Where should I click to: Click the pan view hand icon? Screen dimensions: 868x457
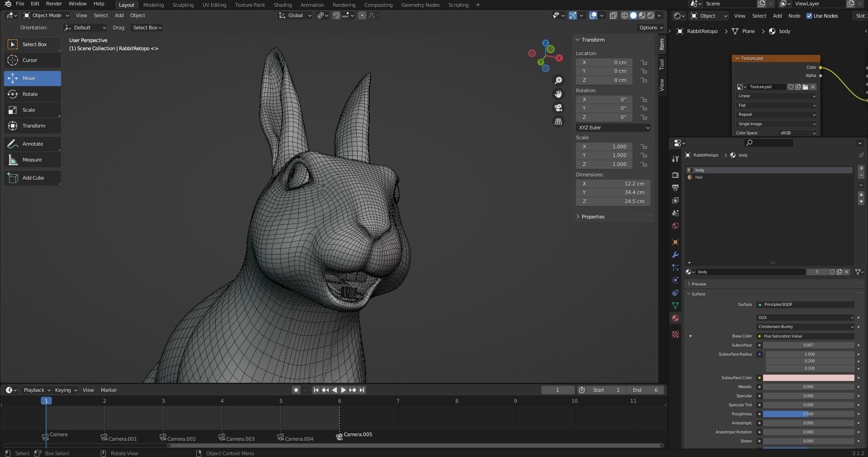559,94
